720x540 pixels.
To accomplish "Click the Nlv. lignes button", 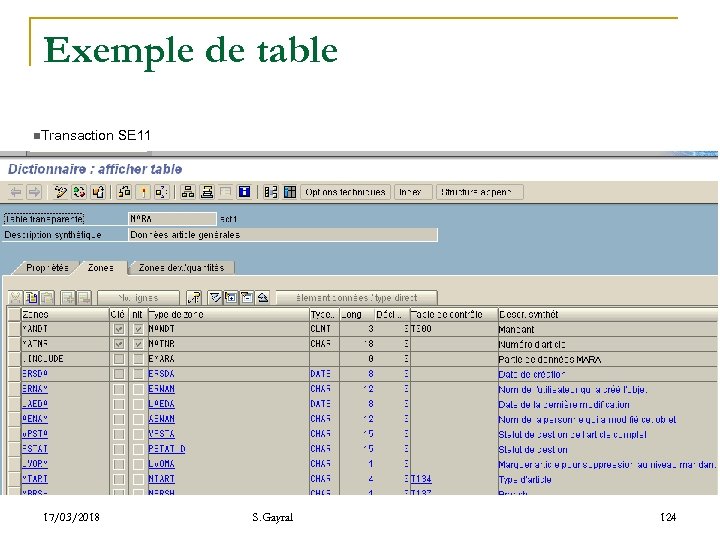I will [x=138, y=298].
